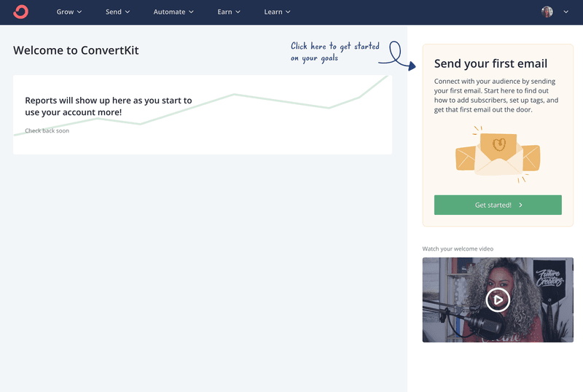
Task: Play the welcome video
Action: click(498, 299)
